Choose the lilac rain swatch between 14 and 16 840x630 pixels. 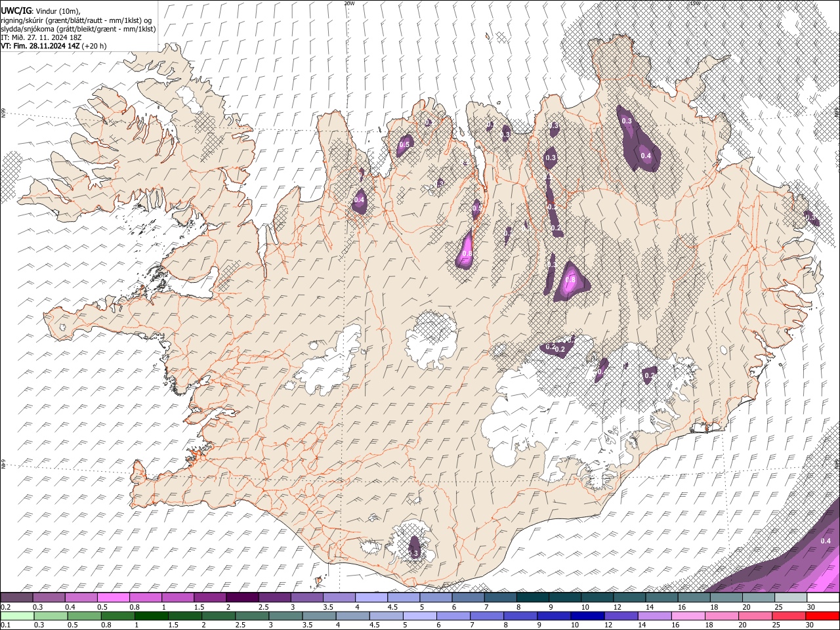point(654,616)
